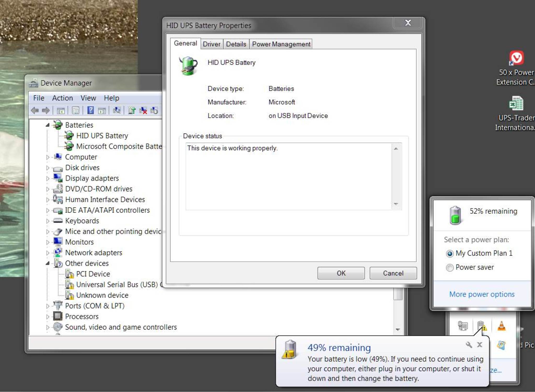
Task: Select the Processors category label
Action: [82, 316]
